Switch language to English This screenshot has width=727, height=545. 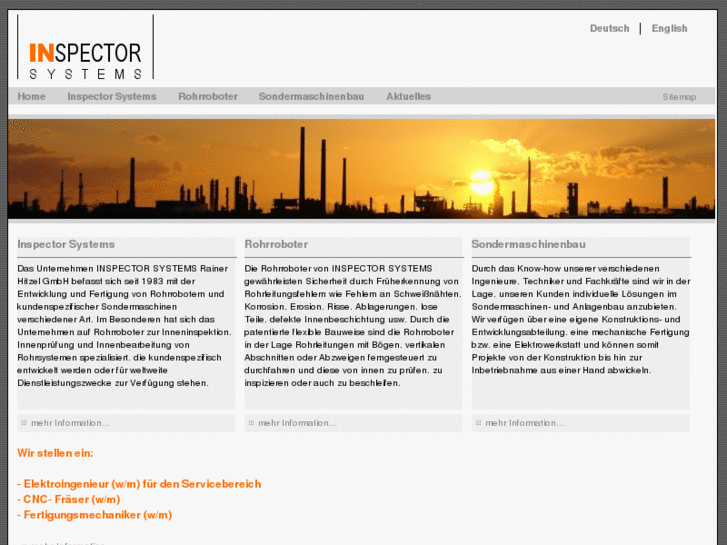pyautogui.click(x=669, y=28)
